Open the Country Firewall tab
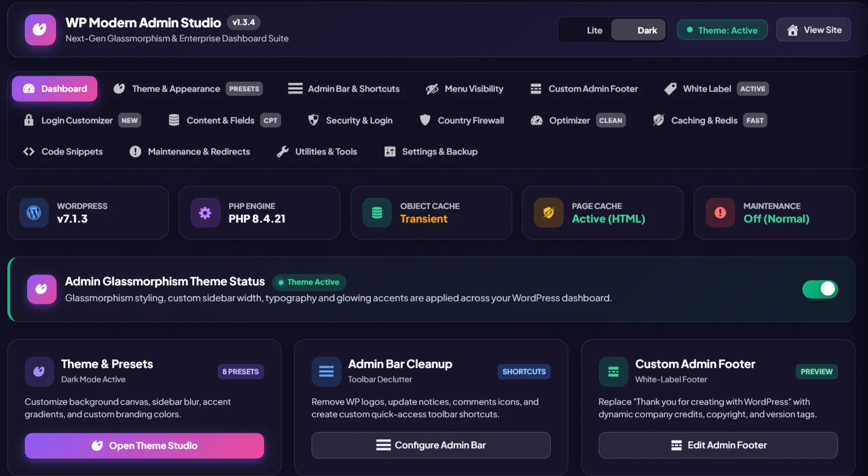The width and height of the screenshot is (868, 476). (462, 121)
